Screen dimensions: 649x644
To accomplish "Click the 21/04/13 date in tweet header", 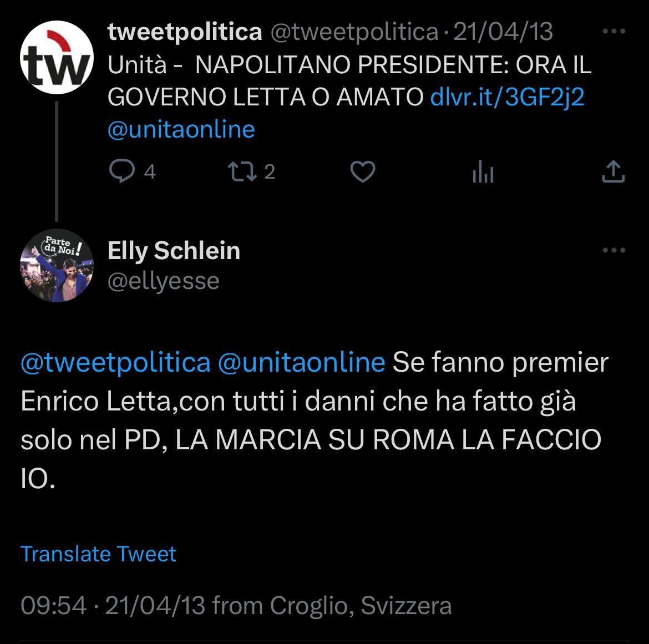I will [503, 32].
